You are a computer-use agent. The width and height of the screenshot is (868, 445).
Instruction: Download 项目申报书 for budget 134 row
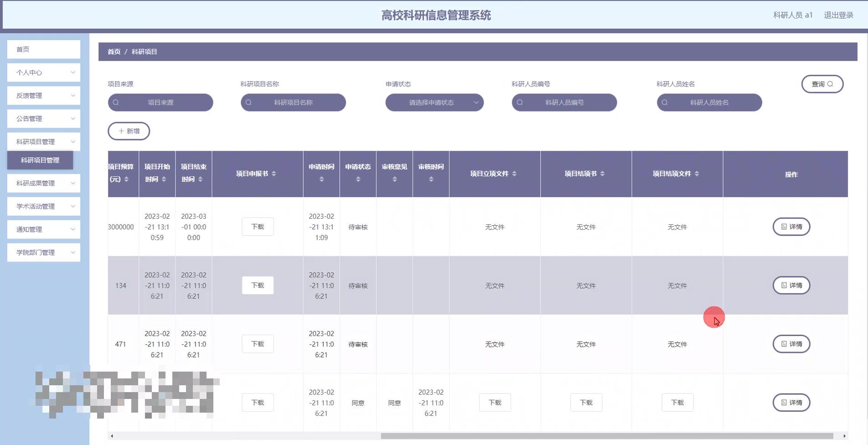tap(258, 285)
